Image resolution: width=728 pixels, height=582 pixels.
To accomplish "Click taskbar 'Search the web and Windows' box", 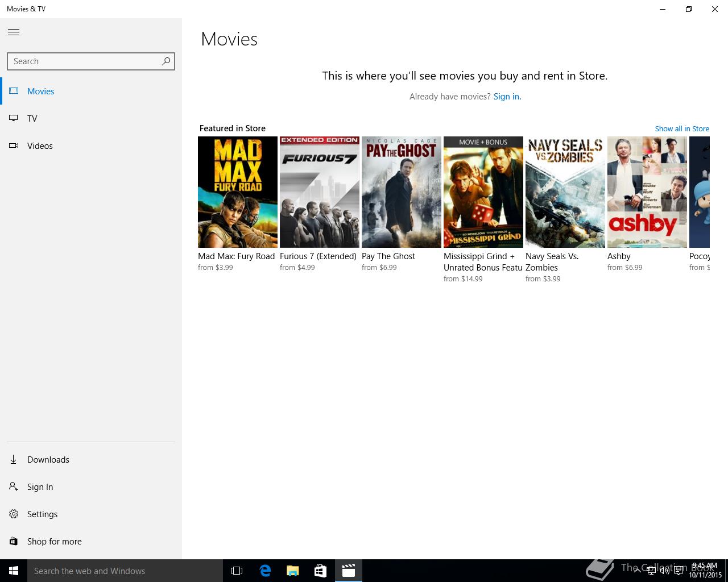I will [x=125, y=571].
